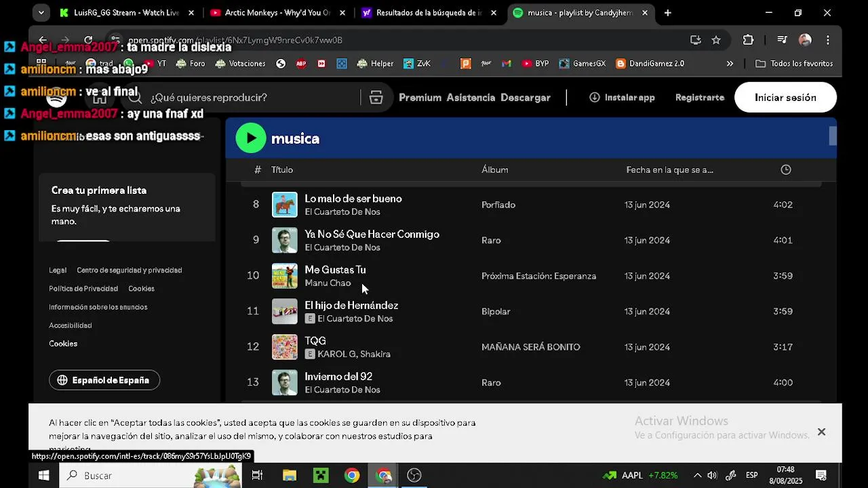Image resolution: width=868 pixels, height=488 pixels.
Task: Play the musica playlist with green button
Action: click(251, 138)
